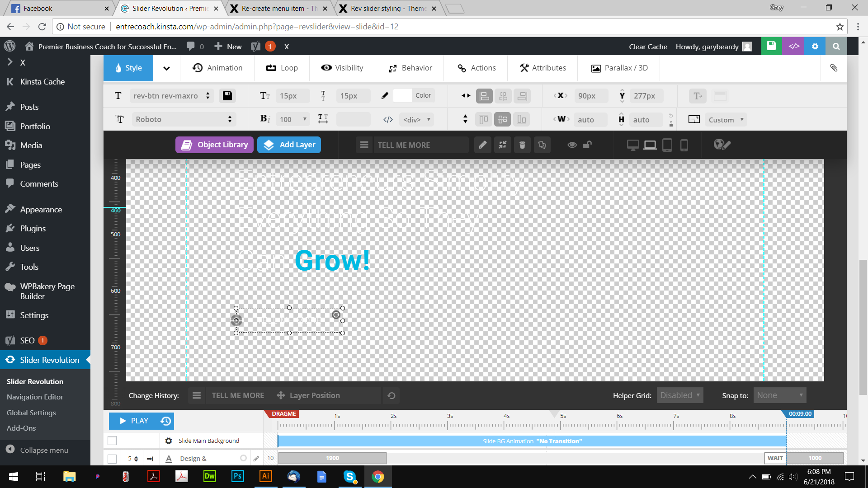Open the rev-btn rev-maxro style dropdown
Screen dimensions: 868x488
click(x=172, y=96)
